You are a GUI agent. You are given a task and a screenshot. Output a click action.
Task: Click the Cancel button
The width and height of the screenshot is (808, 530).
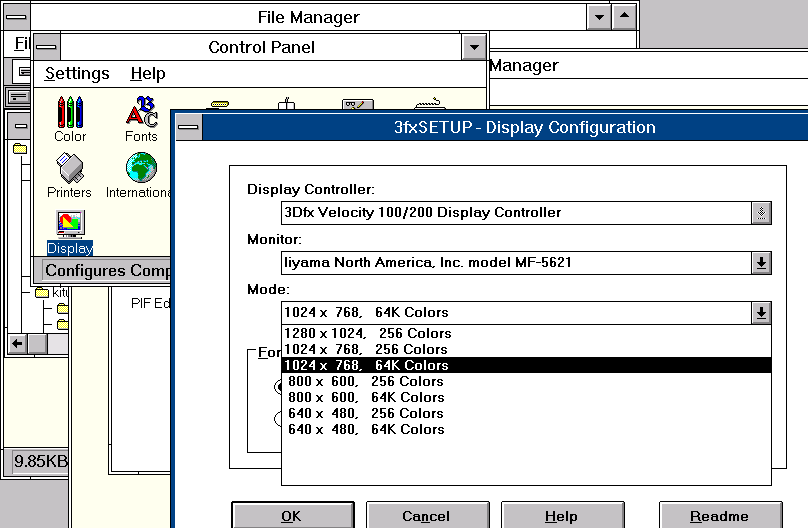[427, 516]
